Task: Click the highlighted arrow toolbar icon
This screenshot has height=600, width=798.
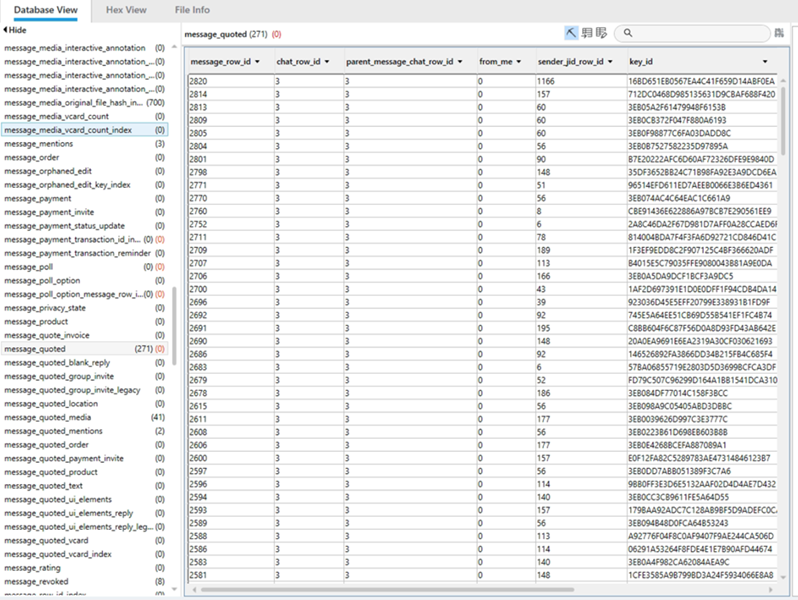Action: [x=571, y=33]
